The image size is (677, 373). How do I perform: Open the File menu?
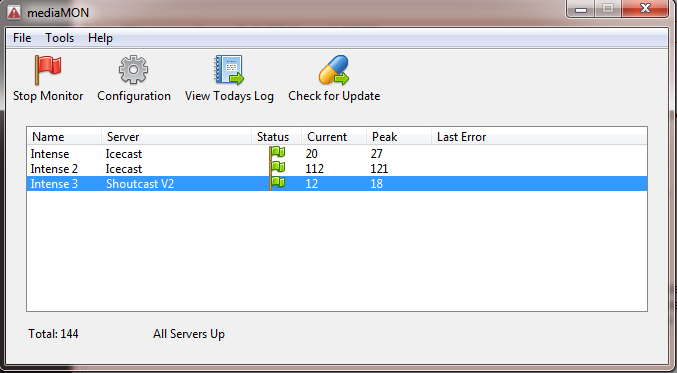[22, 38]
